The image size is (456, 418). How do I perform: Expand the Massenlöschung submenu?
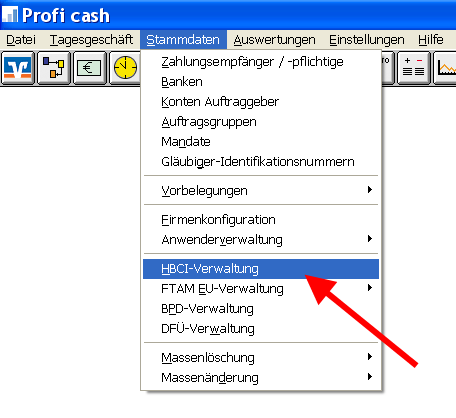261,358
